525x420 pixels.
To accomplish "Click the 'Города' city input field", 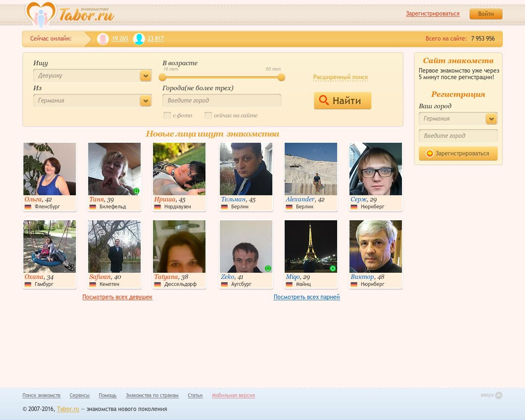I will [221, 100].
